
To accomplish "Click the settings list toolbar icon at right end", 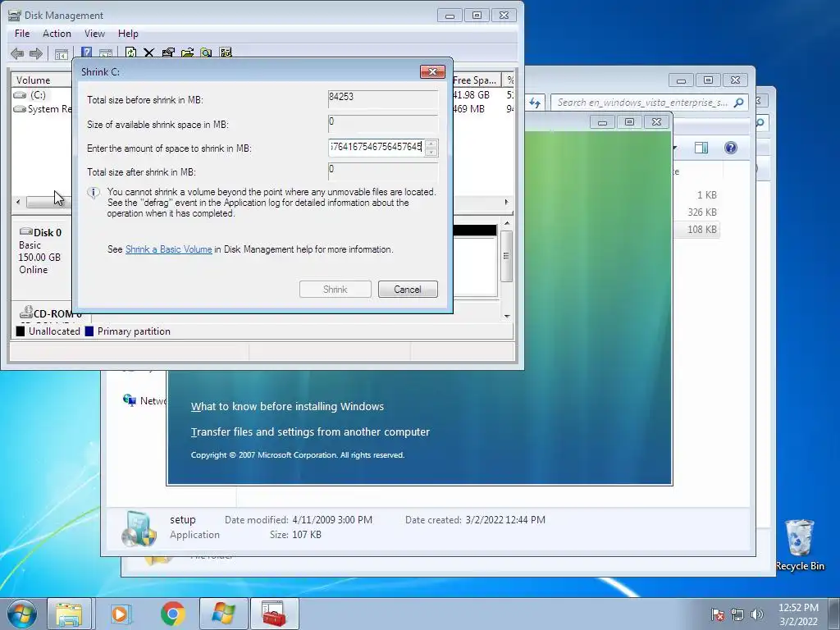I will (x=226, y=52).
